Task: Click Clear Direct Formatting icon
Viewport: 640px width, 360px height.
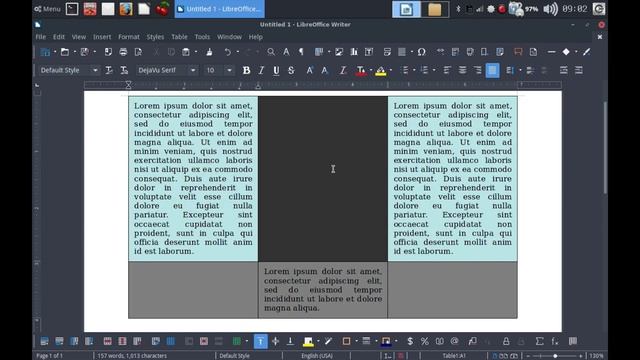Action: point(343,70)
